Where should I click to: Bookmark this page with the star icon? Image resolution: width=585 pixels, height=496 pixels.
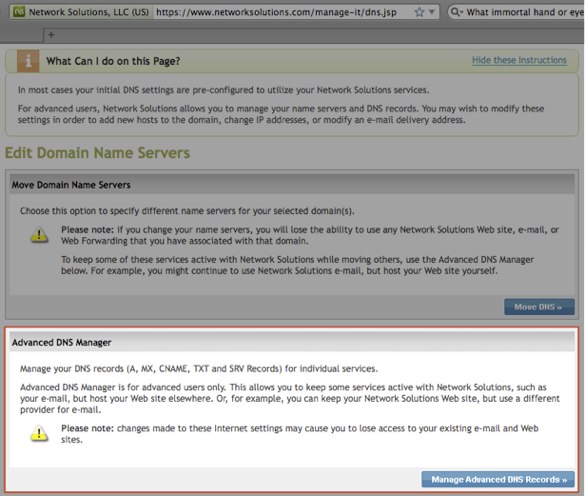click(x=419, y=12)
